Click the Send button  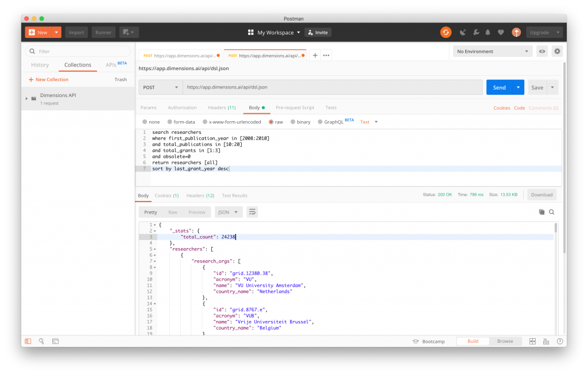click(x=500, y=87)
